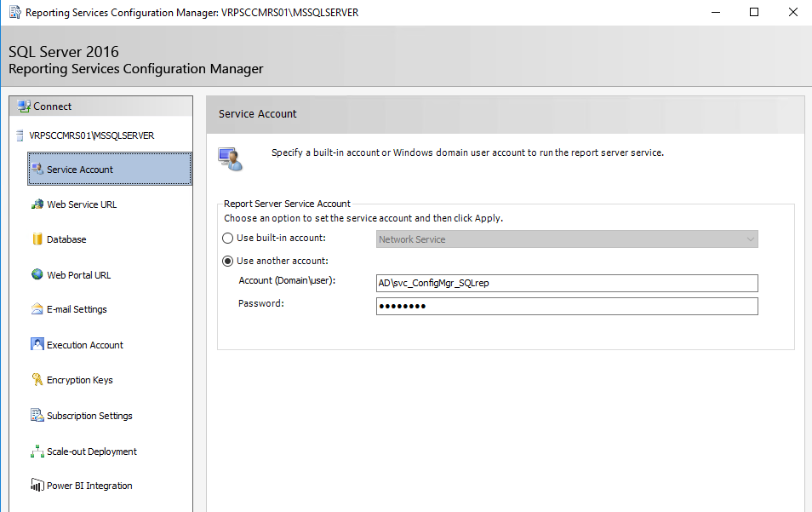Click the E-mail Settings envelope icon
The height and width of the screenshot is (512, 812).
pyautogui.click(x=37, y=309)
